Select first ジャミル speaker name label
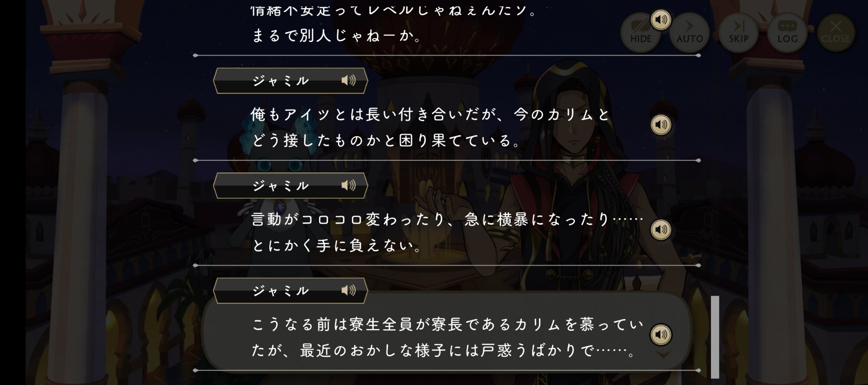This screenshot has width=868, height=385. point(280,81)
